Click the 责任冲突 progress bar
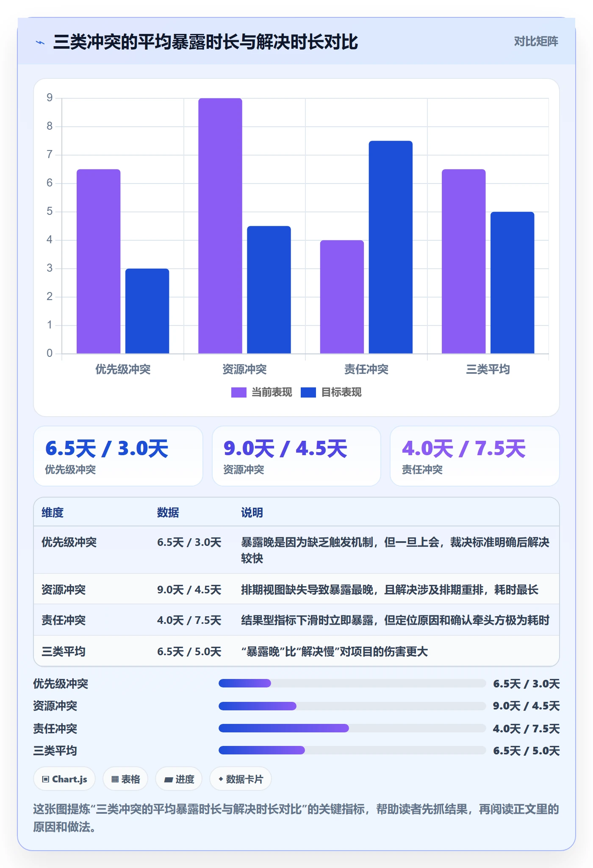Viewport: 593px width, 868px height. click(352, 728)
